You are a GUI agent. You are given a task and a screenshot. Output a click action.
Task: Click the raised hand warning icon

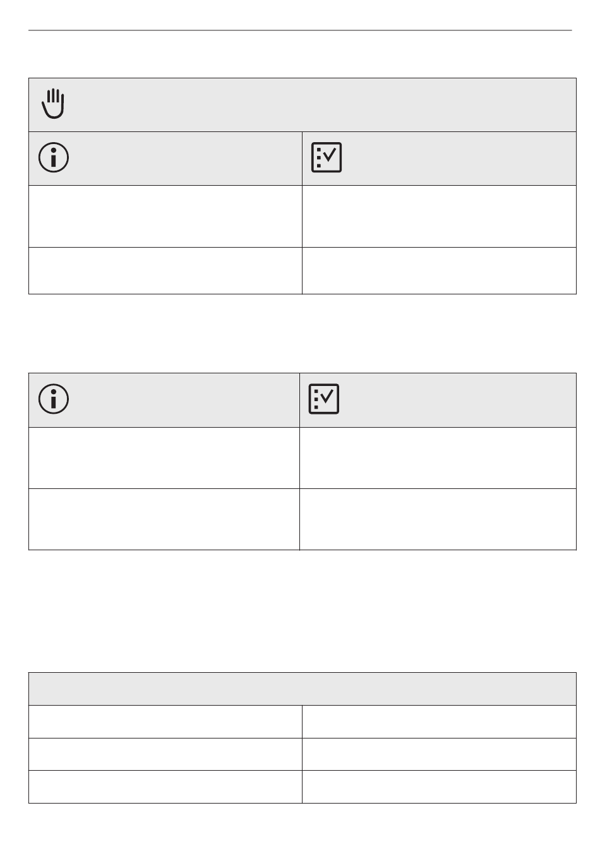click(x=54, y=104)
